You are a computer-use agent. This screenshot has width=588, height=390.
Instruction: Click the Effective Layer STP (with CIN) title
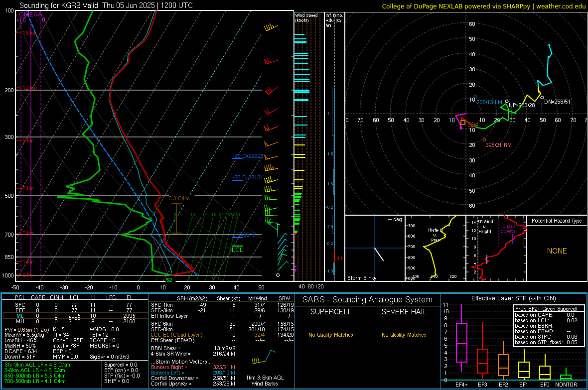click(513, 298)
